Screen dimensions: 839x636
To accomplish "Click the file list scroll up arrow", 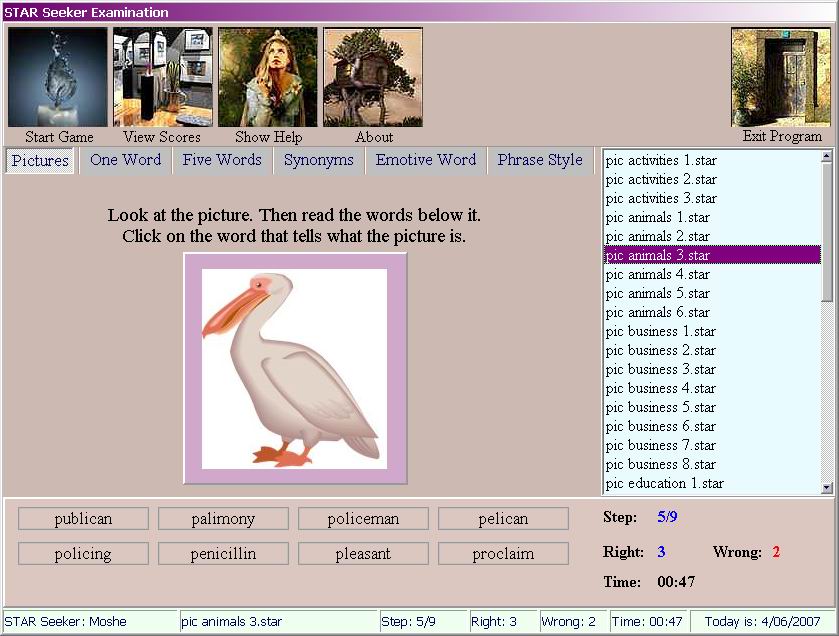I will coord(827,157).
